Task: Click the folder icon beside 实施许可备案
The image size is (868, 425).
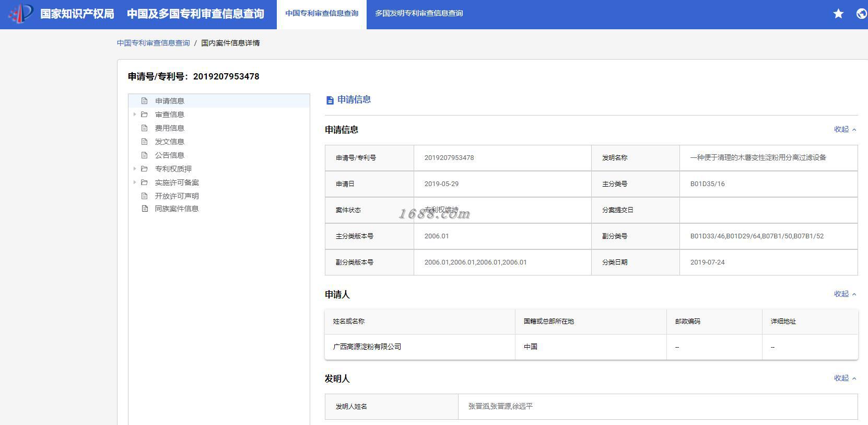Action: [145, 182]
